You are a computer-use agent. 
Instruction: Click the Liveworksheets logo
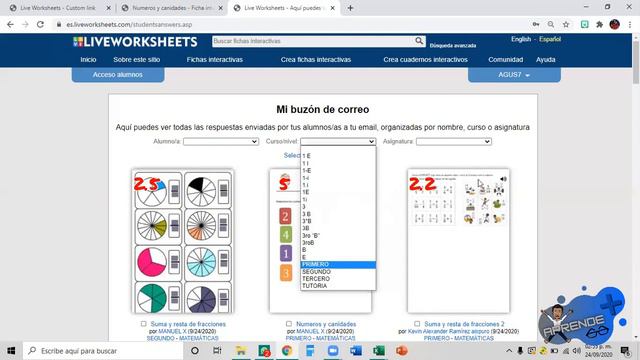point(135,42)
